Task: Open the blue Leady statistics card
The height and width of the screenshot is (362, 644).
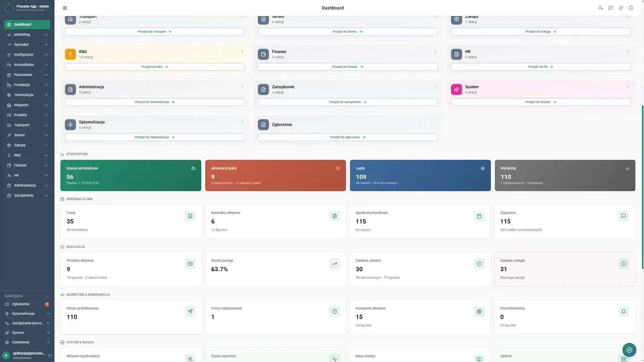Action: 420,176
